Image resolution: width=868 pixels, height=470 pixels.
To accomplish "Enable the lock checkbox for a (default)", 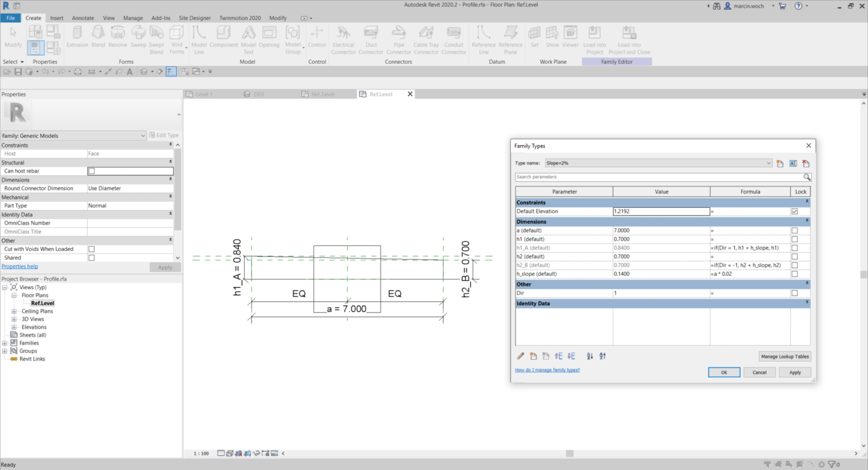I will pyautogui.click(x=795, y=230).
